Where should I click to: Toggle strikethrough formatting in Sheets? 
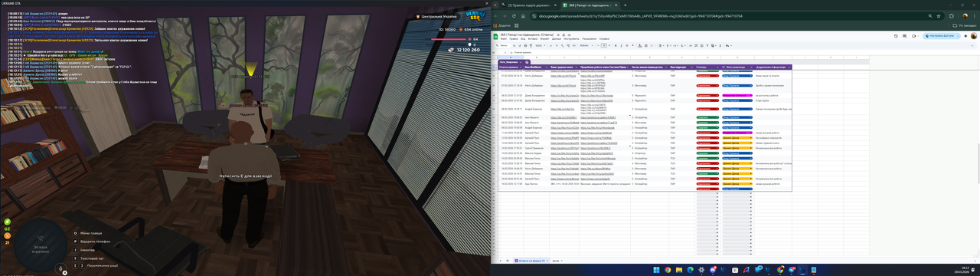pos(627,45)
